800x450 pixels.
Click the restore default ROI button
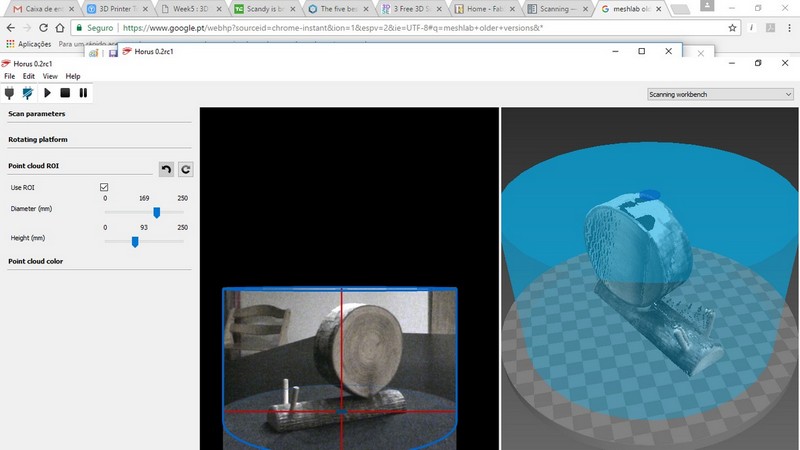tap(186, 169)
